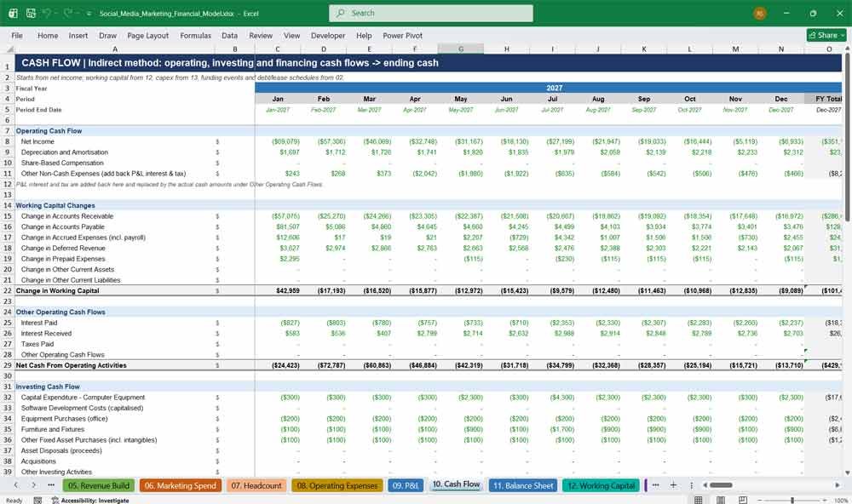Switch to 05. Revenue Build sheet

point(98,485)
